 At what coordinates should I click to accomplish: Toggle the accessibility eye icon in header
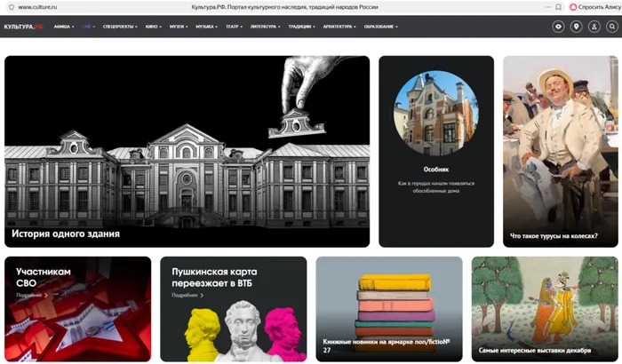coord(557,27)
